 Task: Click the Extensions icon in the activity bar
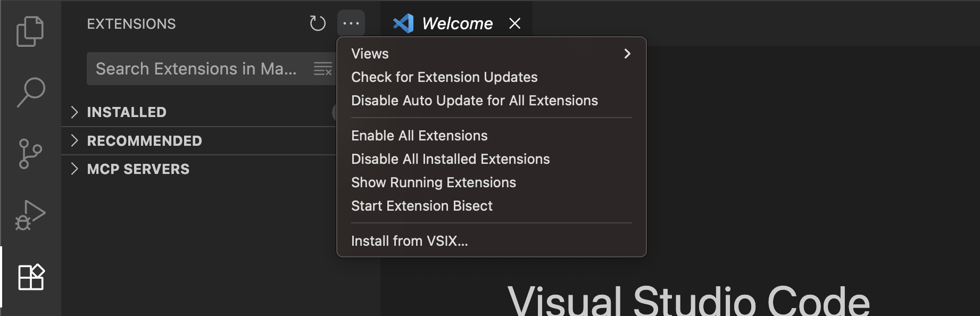[30, 276]
